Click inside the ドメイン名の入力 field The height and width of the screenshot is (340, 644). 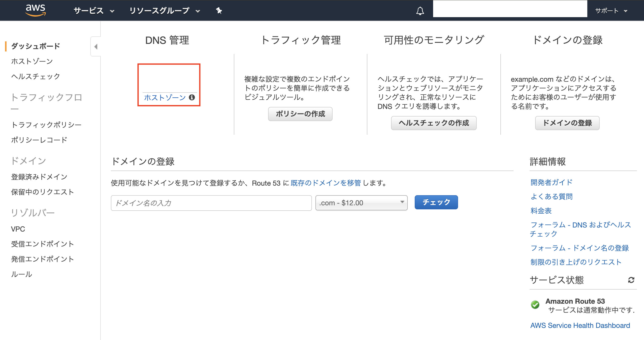[211, 203]
